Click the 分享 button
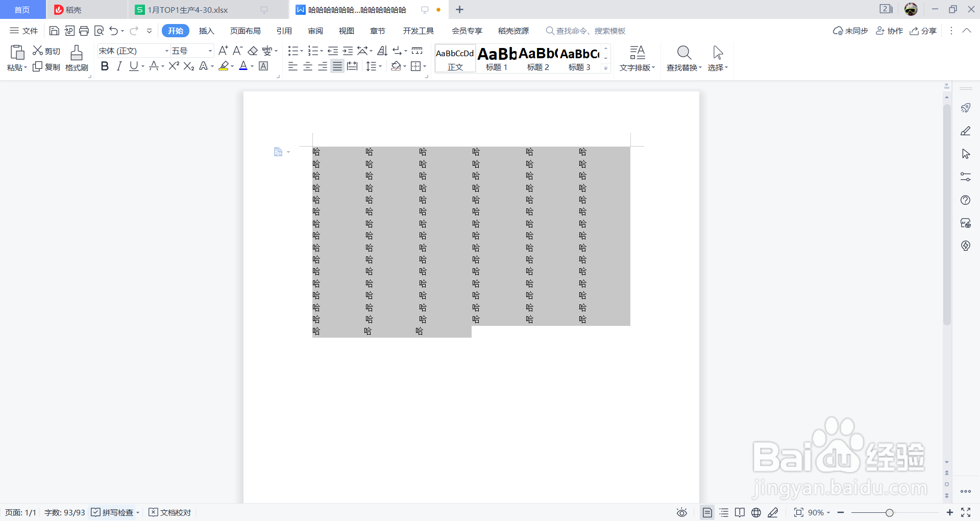The height and width of the screenshot is (521, 980). 923,31
